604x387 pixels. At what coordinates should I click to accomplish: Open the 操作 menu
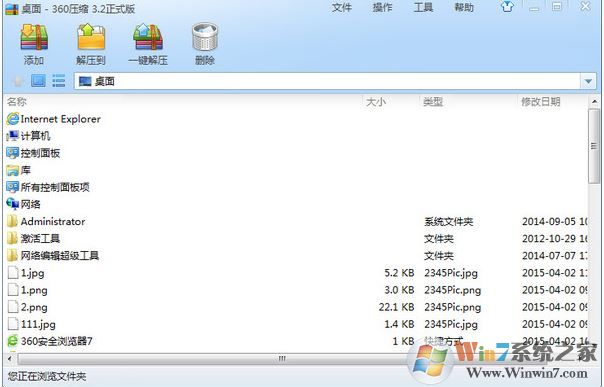tap(383, 7)
